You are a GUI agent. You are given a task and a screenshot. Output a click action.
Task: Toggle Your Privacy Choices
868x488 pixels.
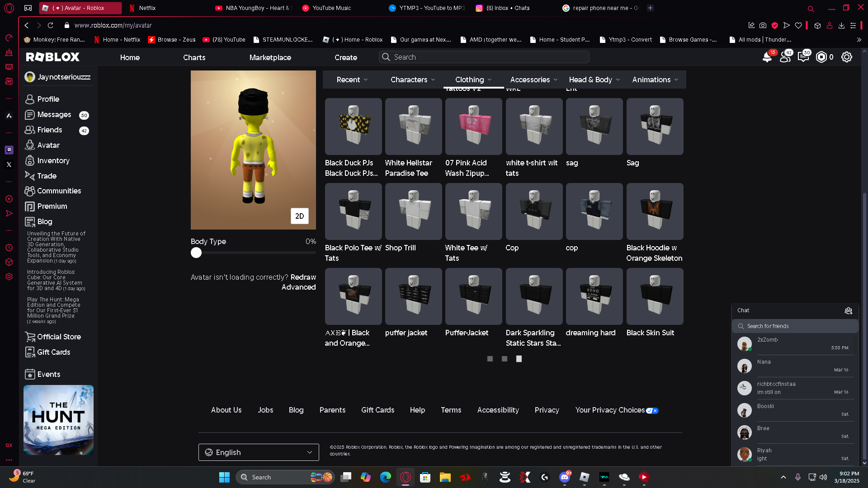[652, 410]
